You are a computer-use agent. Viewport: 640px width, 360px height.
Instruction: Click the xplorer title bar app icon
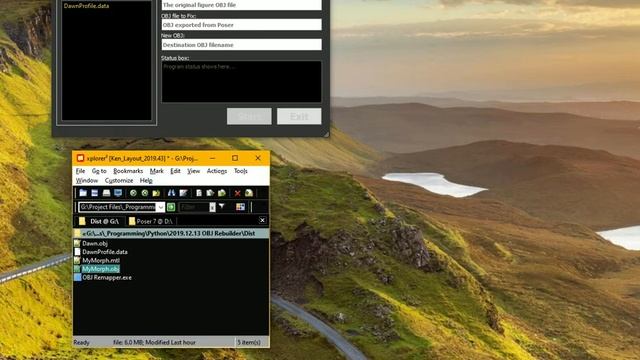(x=80, y=158)
